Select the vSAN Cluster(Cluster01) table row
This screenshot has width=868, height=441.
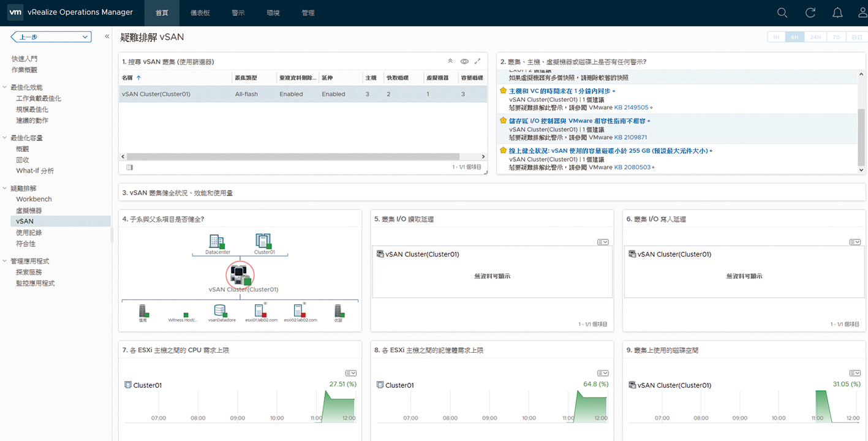pos(303,94)
